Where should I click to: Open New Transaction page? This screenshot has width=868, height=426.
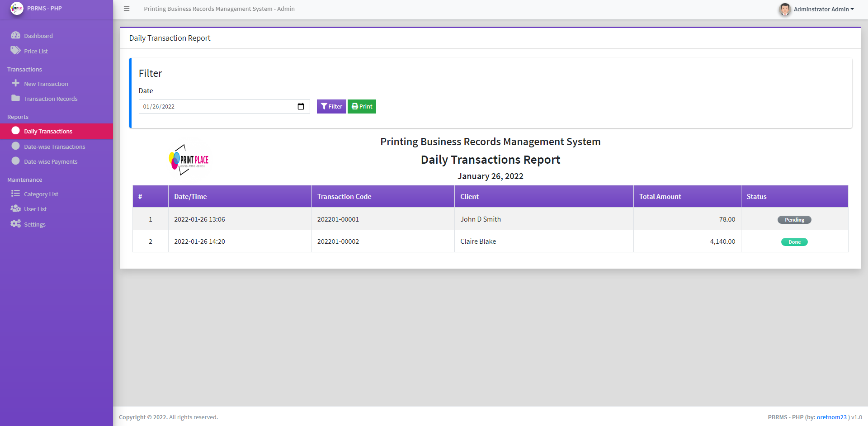point(57,84)
